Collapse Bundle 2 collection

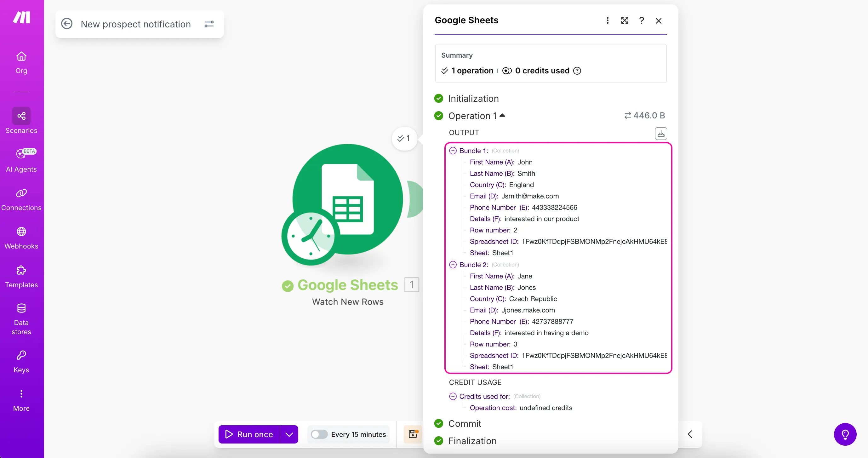(453, 265)
